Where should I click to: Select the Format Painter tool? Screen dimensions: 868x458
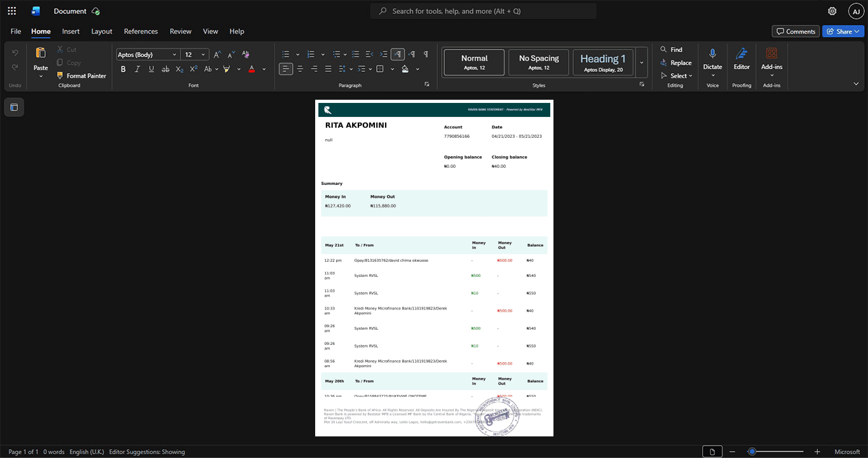81,76
